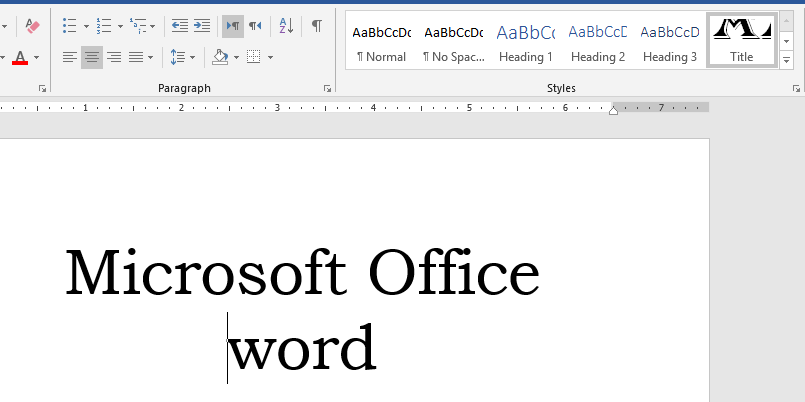Apply the Bullets list button
Screen dimensions: 805x402
tap(70, 26)
